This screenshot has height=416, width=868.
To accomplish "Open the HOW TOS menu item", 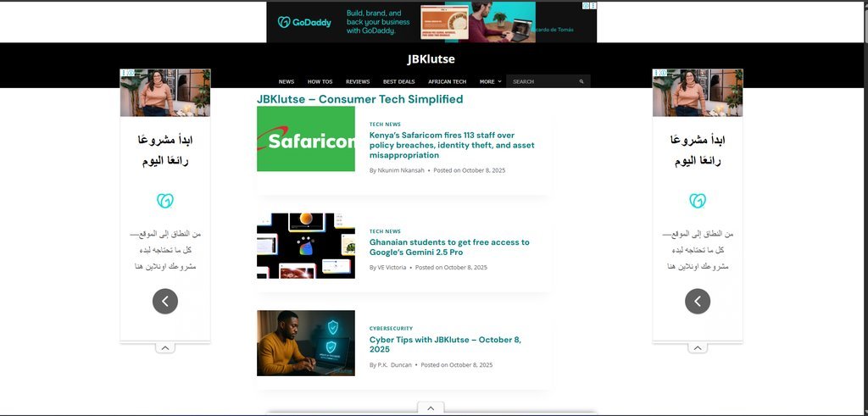I will click(x=320, y=82).
